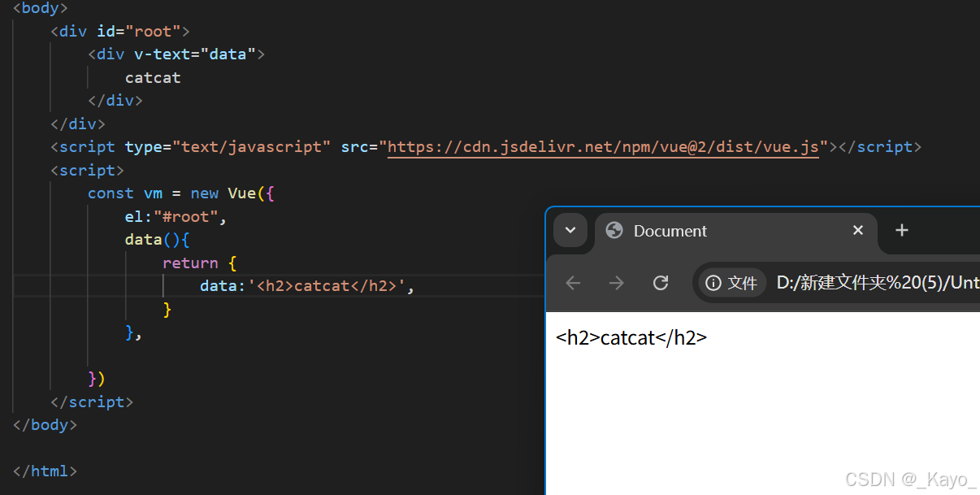Click the opening <script> tag without attributes
980x495 pixels.
(x=87, y=171)
